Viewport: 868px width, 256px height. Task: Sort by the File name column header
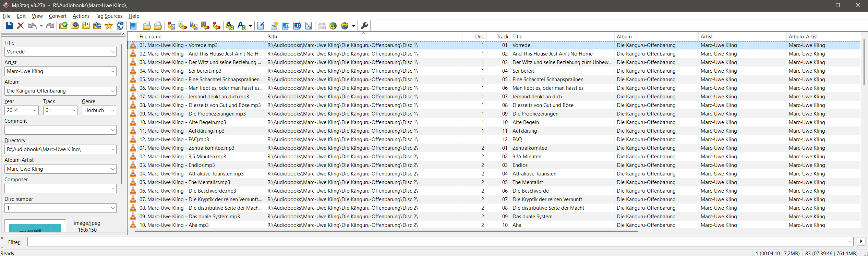coord(201,37)
